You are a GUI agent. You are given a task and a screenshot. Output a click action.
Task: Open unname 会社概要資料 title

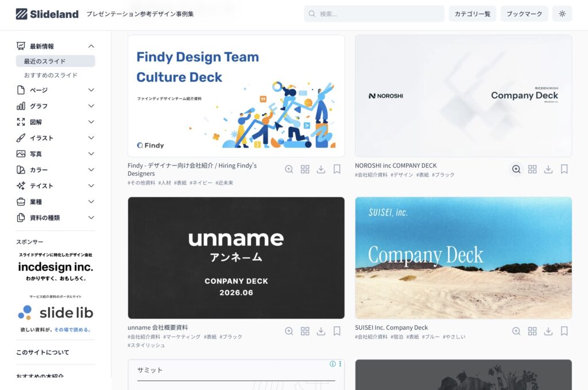click(158, 327)
